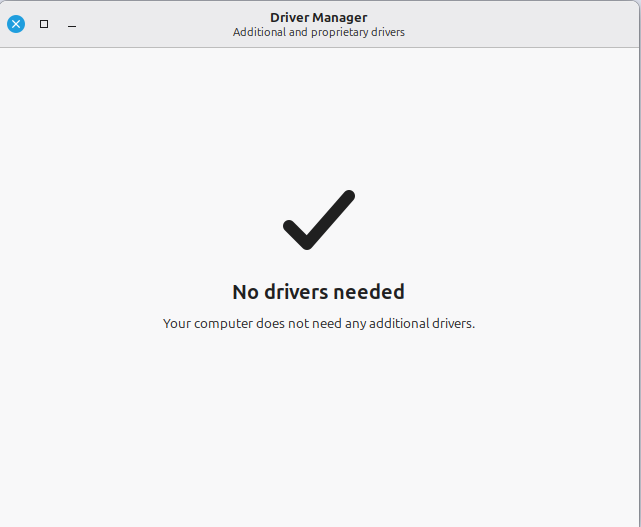The image size is (641, 527).
Task: Click the large checkmark icon
Action: click(319, 220)
